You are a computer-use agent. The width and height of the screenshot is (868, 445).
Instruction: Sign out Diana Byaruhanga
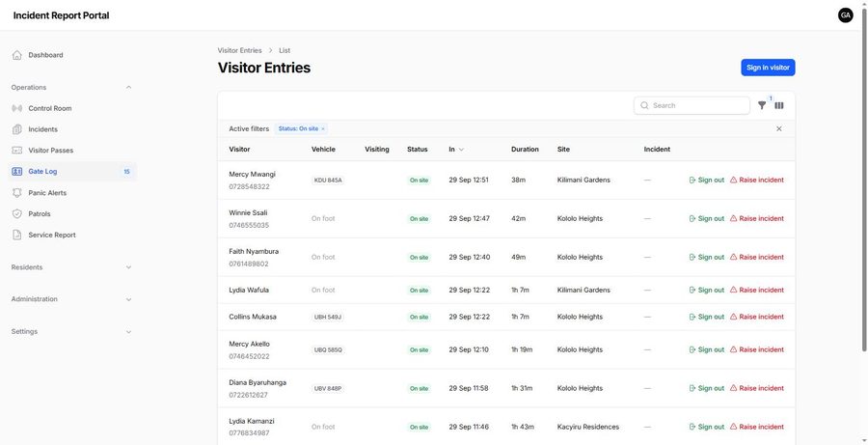click(x=706, y=388)
